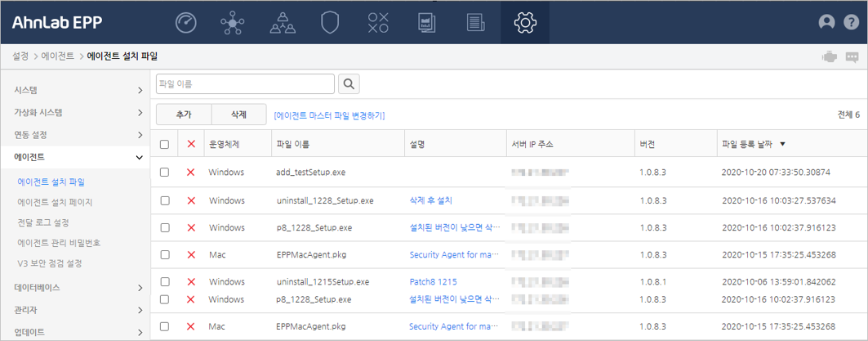
Task: Click red X delete icon for add_testSetup.exe
Action: click(x=191, y=173)
